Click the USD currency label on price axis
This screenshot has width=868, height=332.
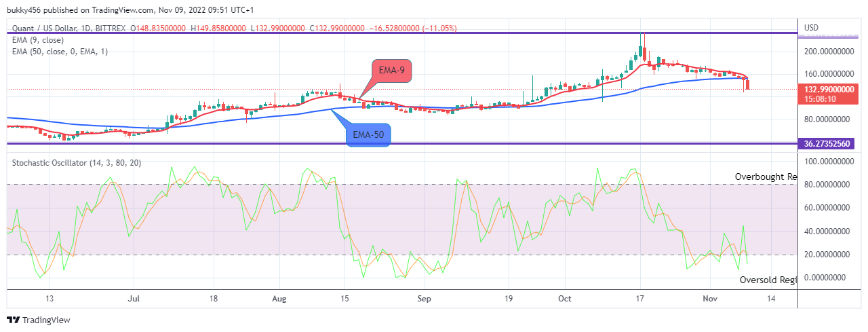click(x=812, y=28)
